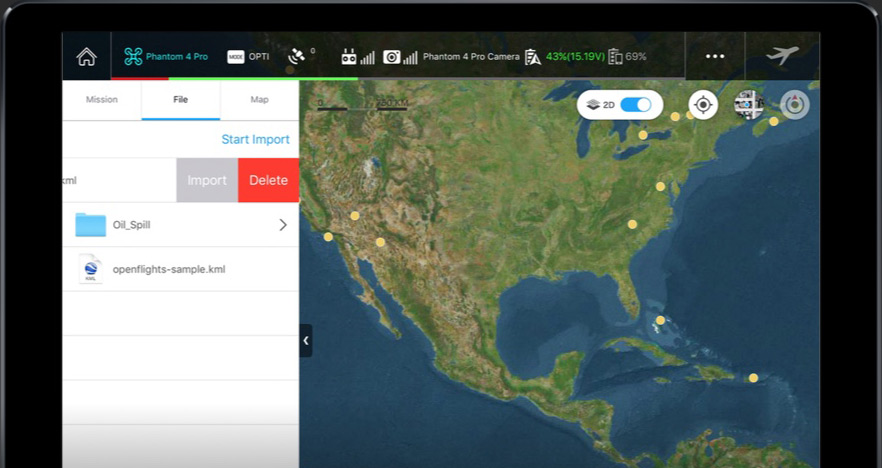Switch to the Map tab

tap(259, 100)
